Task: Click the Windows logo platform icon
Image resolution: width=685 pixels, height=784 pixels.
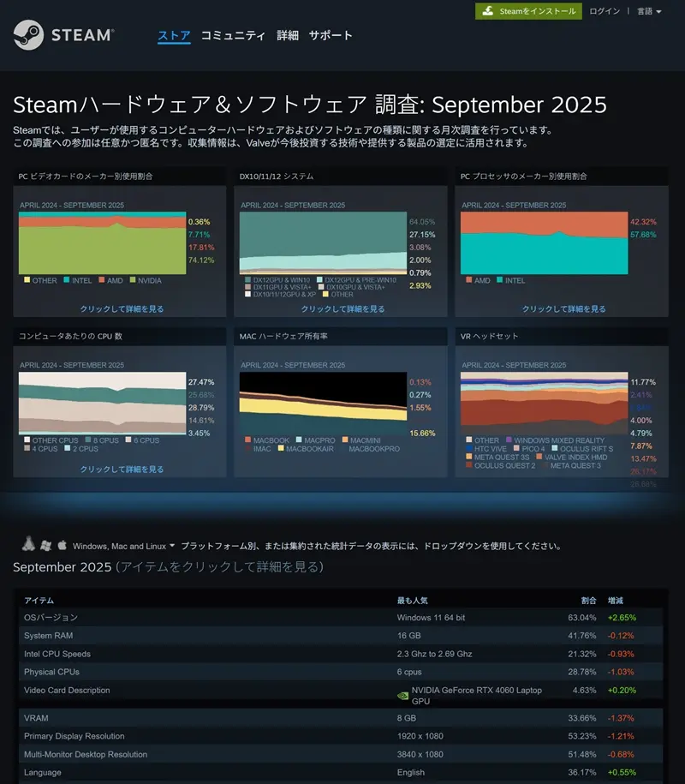Action: click(45, 544)
